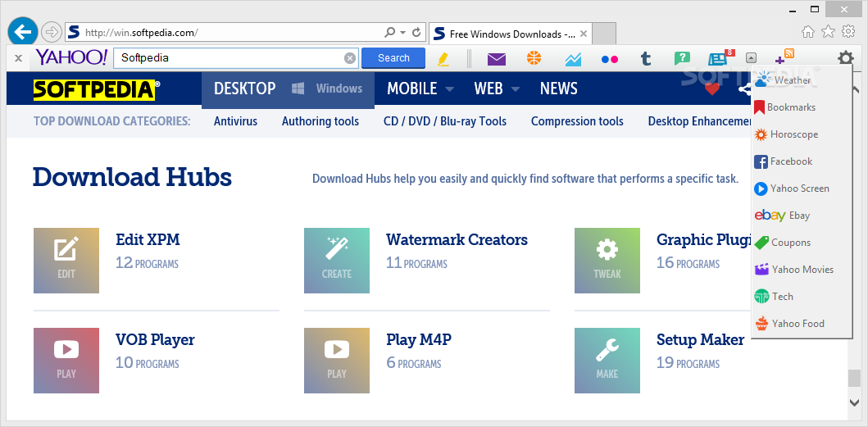
Task: Open Yahoo Mail envelope icon
Action: click(497, 59)
